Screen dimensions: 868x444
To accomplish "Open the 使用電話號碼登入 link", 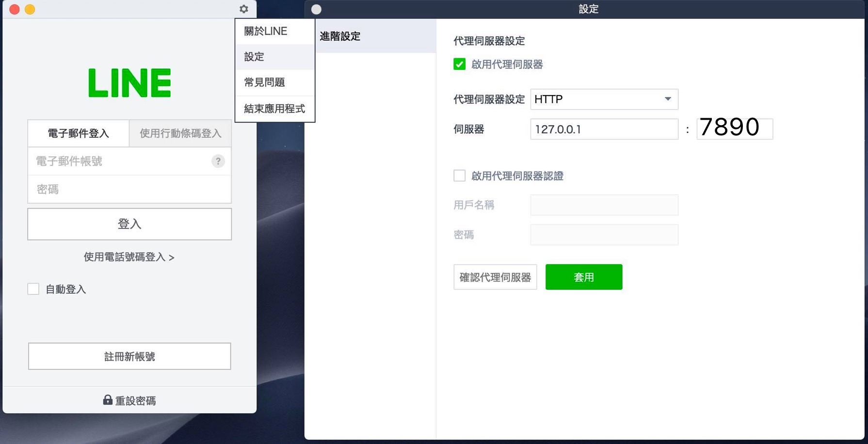I will click(129, 257).
